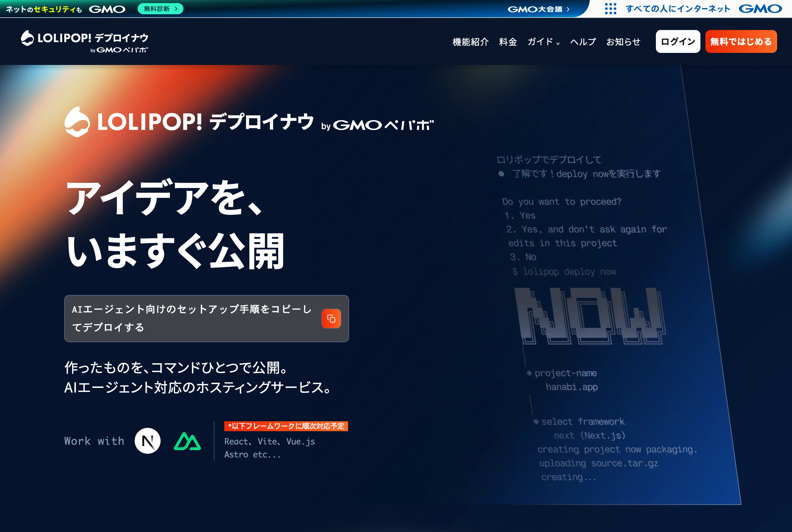Expand the ガイド dropdown menu
Viewport: 792px width, 532px height.
(543, 42)
